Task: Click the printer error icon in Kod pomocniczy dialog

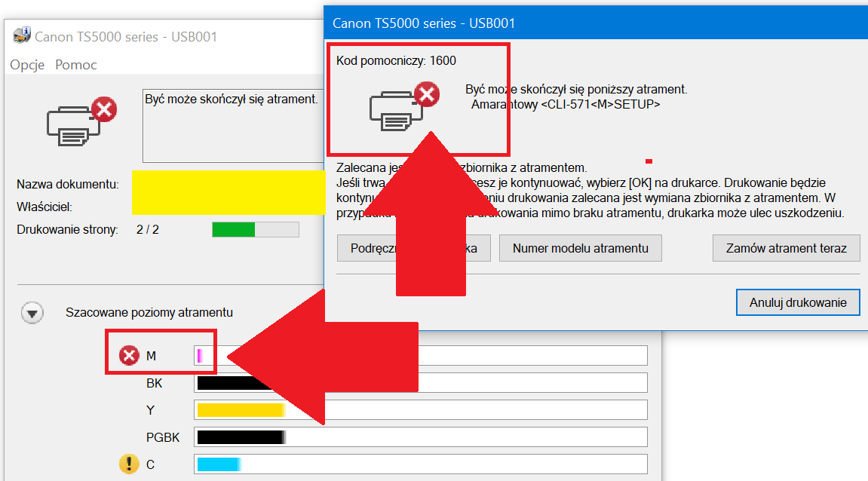Action: pyautogui.click(x=404, y=106)
